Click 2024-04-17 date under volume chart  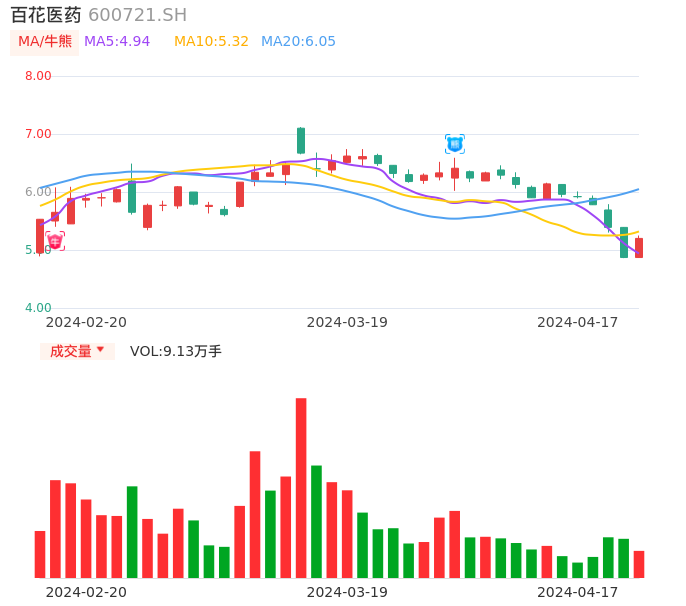[x=578, y=592]
